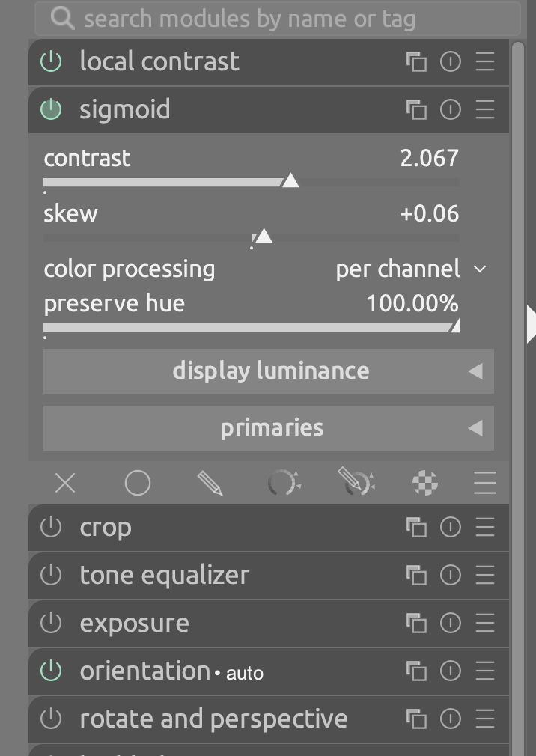The image size is (536, 756).
Task: Turn off blending with the X icon
Action: pos(65,484)
